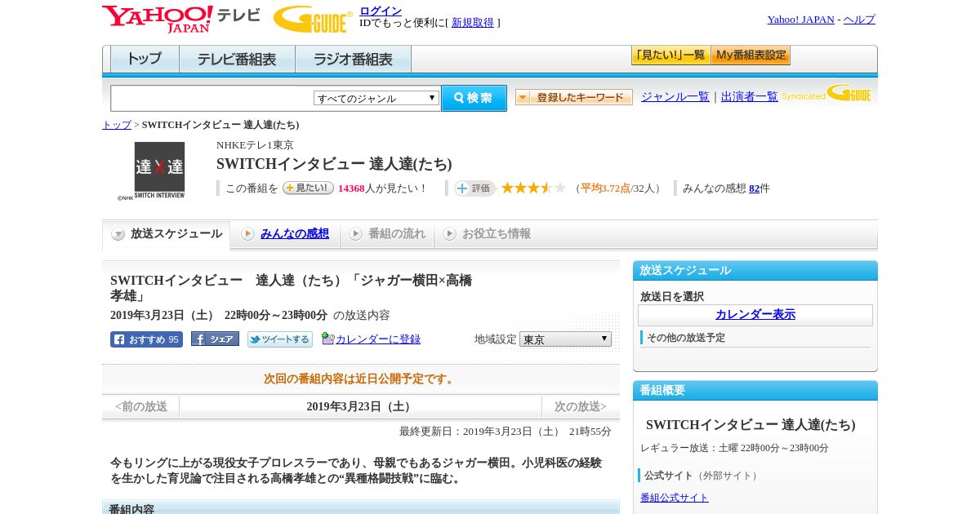980x514 pixels.
Task: Click the star rating display
Action: click(533, 188)
